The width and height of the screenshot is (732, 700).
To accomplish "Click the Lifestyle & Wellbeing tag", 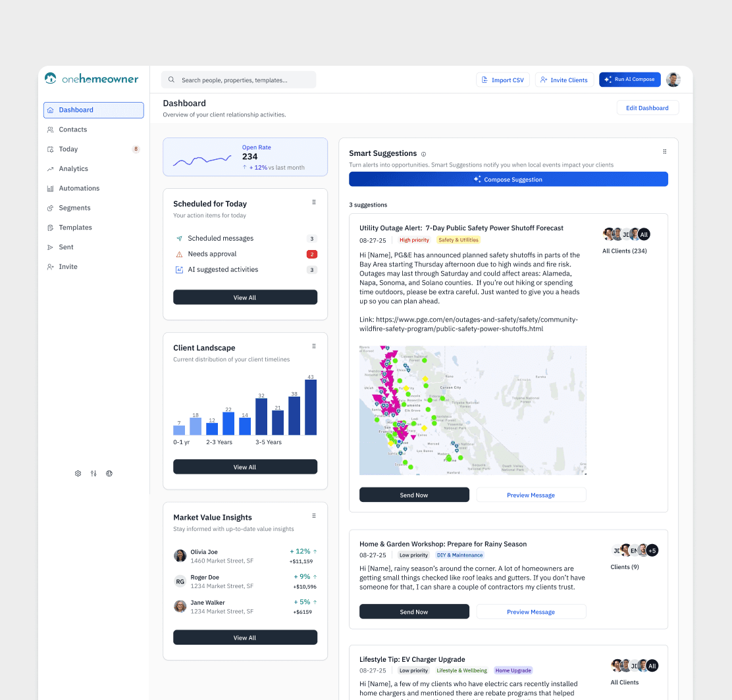I will [x=461, y=670].
